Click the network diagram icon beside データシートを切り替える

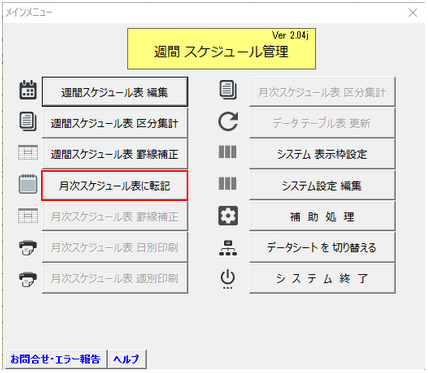[x=228, y=248]
